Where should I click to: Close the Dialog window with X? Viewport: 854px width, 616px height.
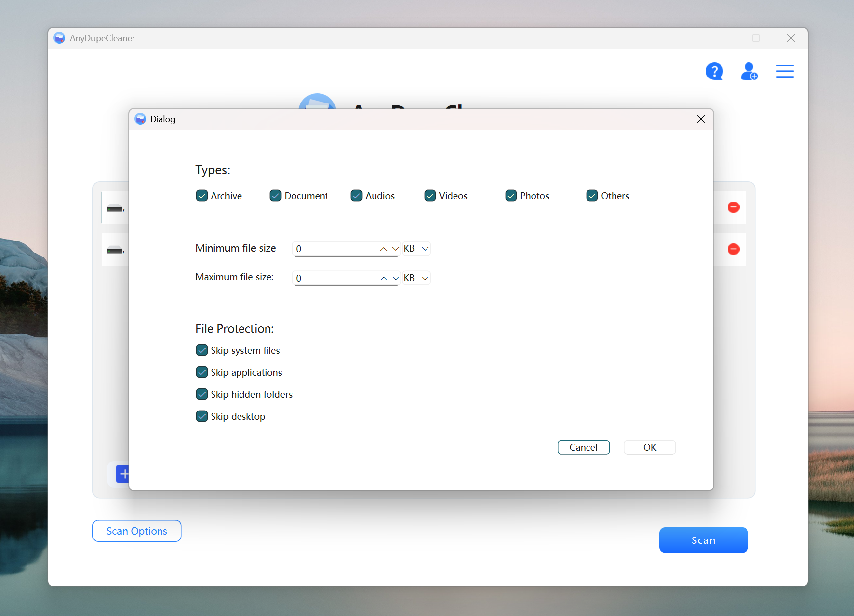701,119
